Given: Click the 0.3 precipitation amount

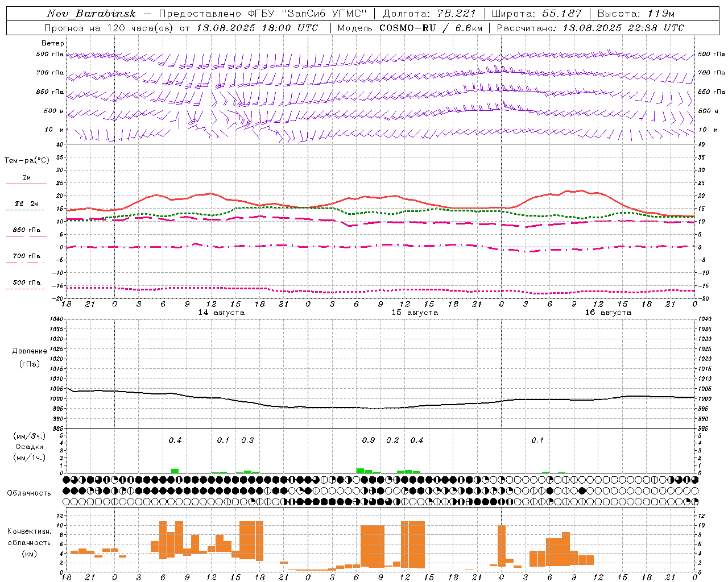Looking at the screenshot, I should tap(247, 440).
